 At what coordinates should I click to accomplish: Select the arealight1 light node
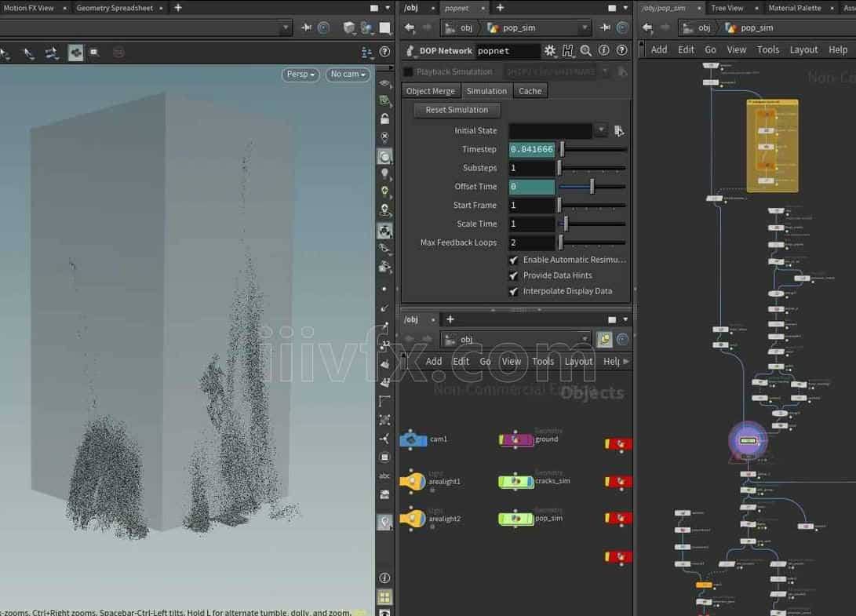(x=413, y=482)
